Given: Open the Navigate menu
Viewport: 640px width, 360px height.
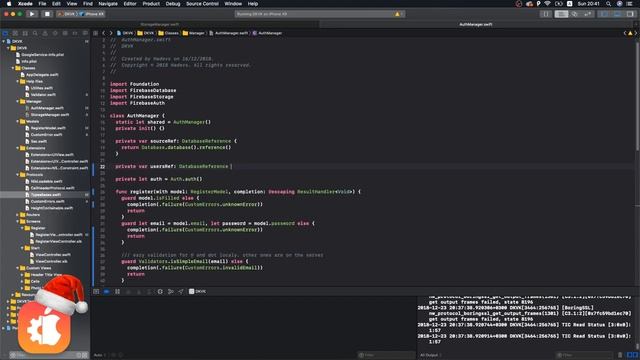Looking at the screenshot, I should point(108,4).
